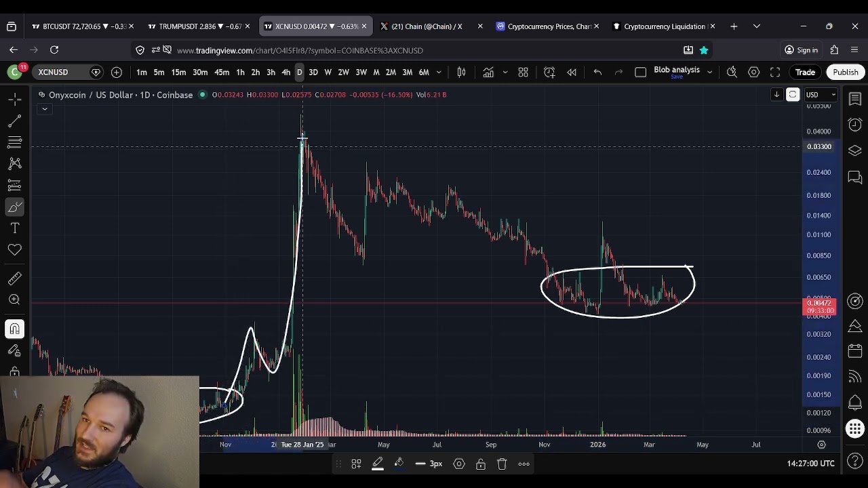Viewport: 868px width, 488px height.
Task: Click the Publish button
Action: tap(846, 73)
